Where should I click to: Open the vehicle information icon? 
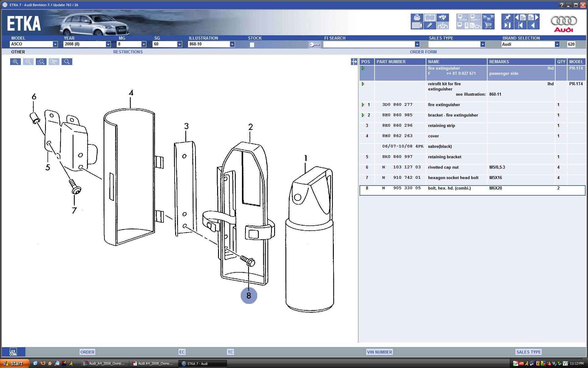443,25
